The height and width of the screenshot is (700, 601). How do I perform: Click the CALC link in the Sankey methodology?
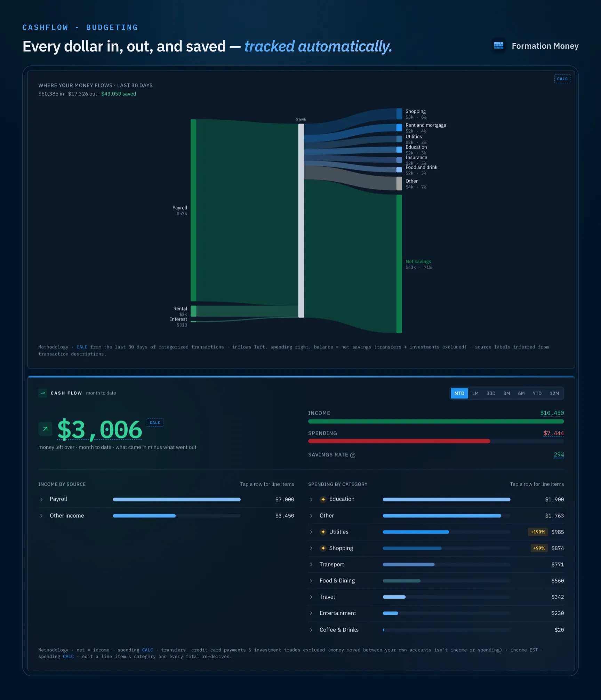click(82, 347)
